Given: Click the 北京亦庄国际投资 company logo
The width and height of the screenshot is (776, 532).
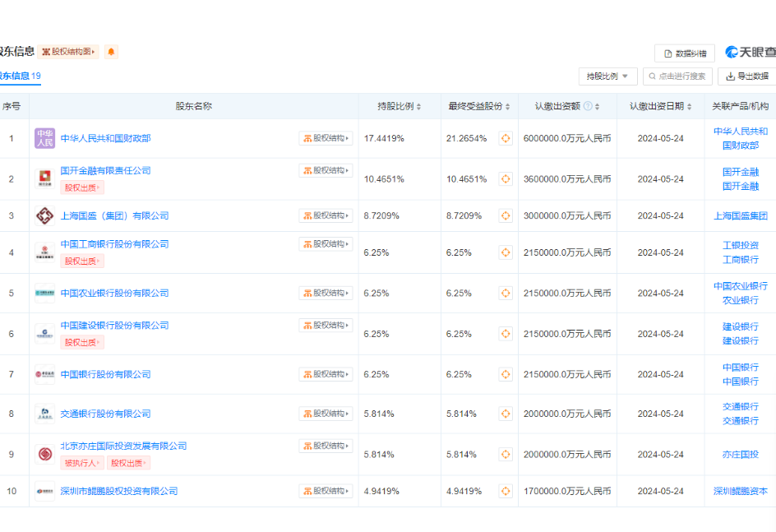Looking at the screenshot, I should 44,454.
